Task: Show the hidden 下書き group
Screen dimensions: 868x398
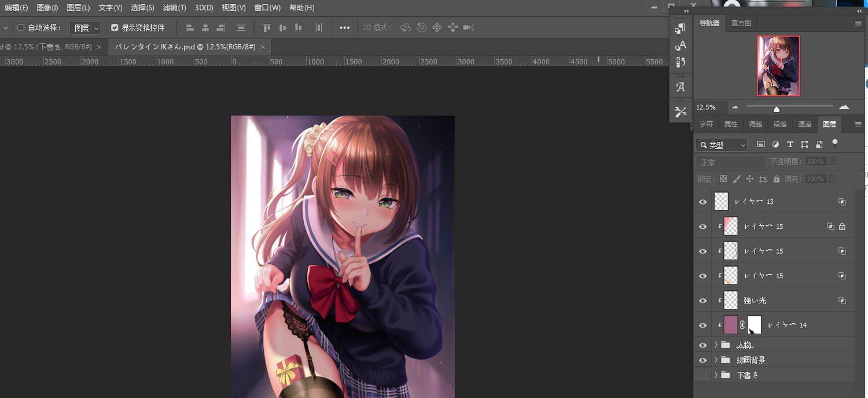Action: pos(703,375)
